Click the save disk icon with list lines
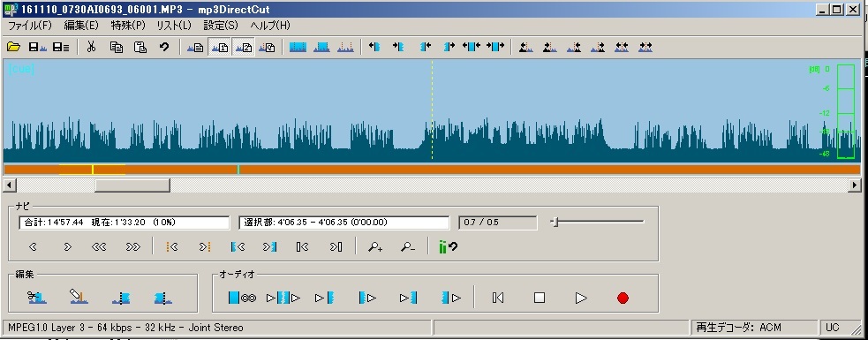Screen dimensions: 868x340 61,47
